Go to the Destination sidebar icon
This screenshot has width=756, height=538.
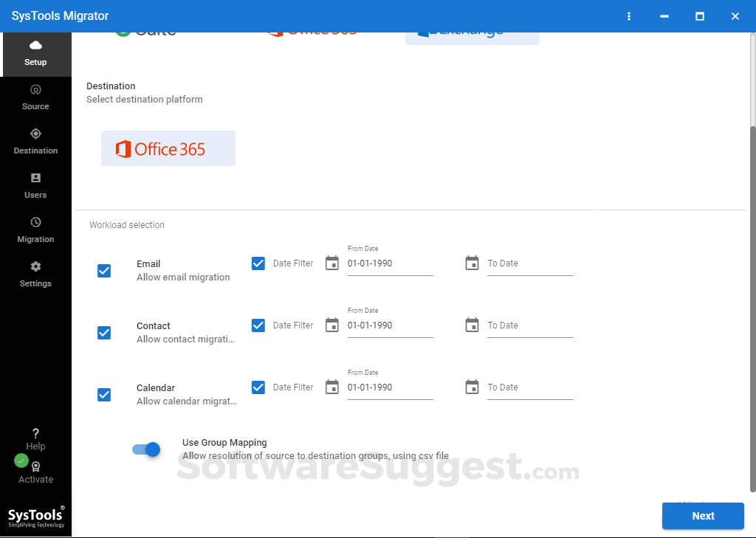click(x=35, y=140)
